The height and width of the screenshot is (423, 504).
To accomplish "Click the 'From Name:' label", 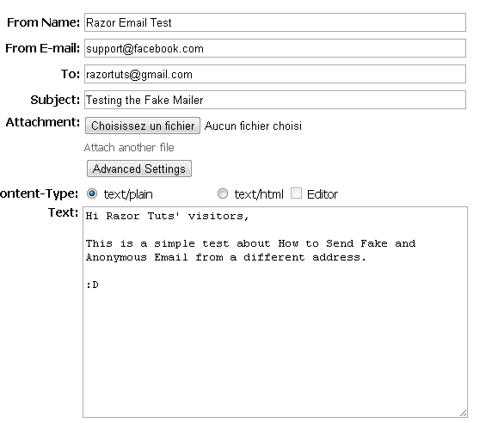I will (x=43, y=22).
